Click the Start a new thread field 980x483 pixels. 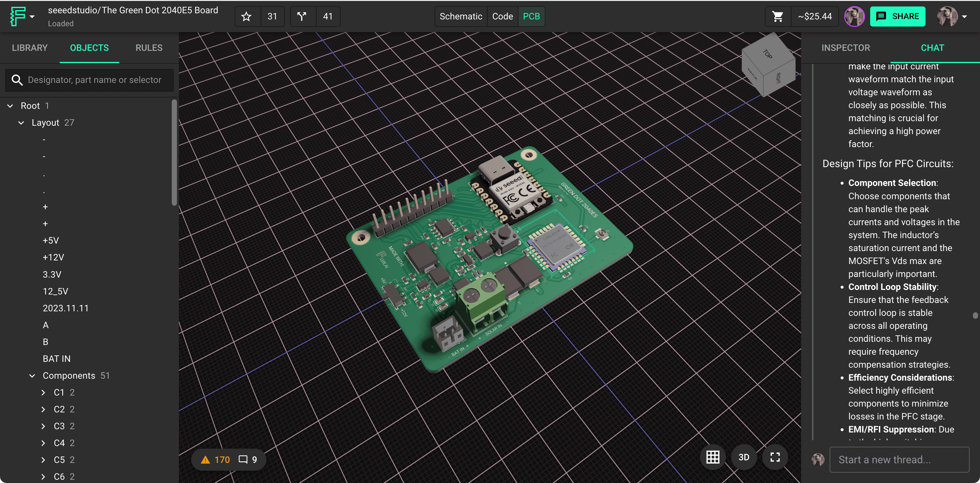click(x=899, y=460)
